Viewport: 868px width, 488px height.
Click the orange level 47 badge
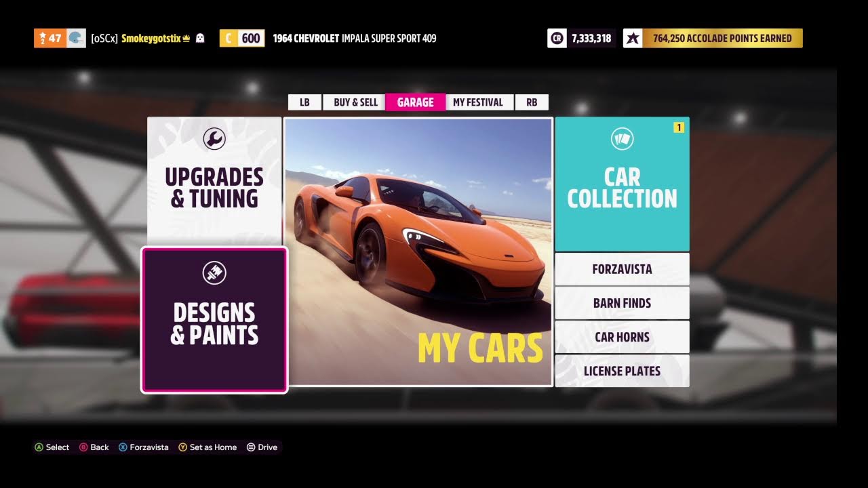[x=49, y=39]
